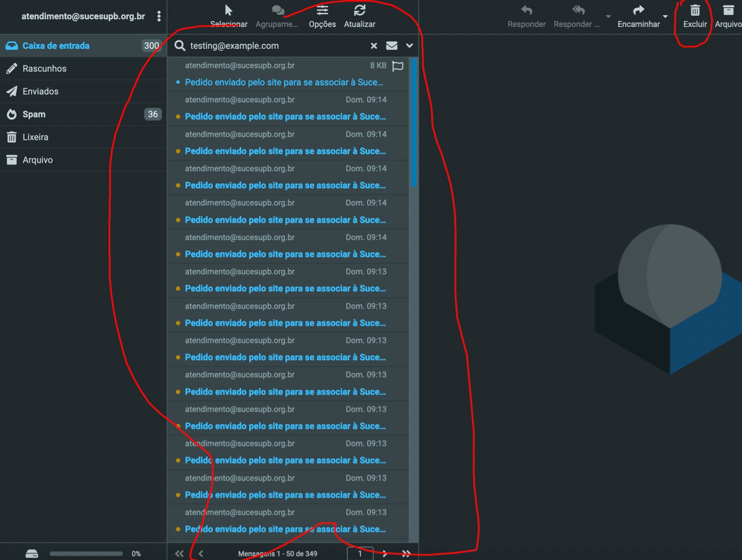This screenshot has height=560, width=742.
Task: Clear search with the X icon
Action: tap(374, 46)
